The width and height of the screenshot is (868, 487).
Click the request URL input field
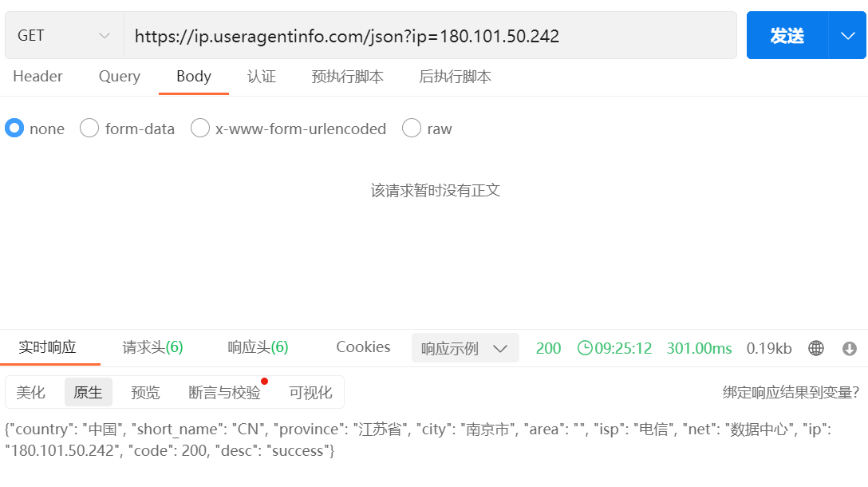pos(430,35)
